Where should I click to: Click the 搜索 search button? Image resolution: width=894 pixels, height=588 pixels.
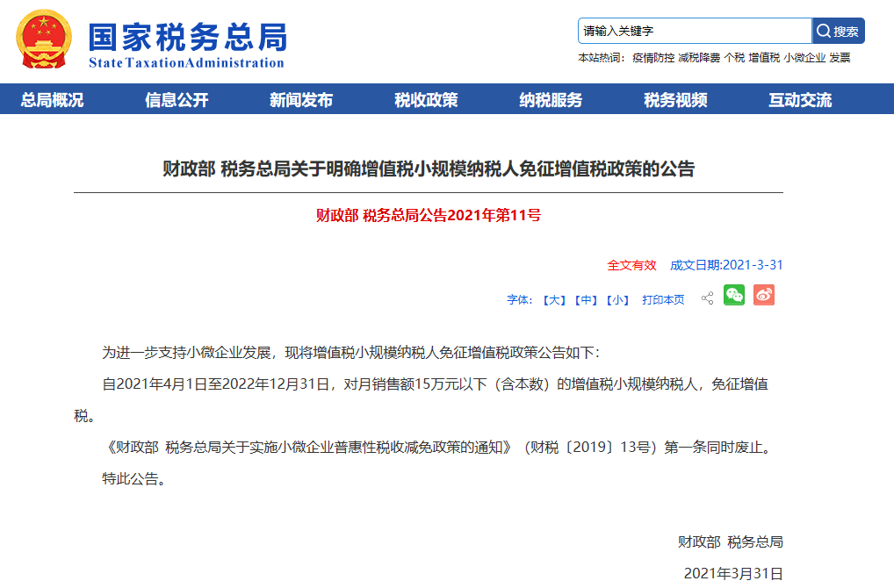pyautogui.click(x=838, y=32)
